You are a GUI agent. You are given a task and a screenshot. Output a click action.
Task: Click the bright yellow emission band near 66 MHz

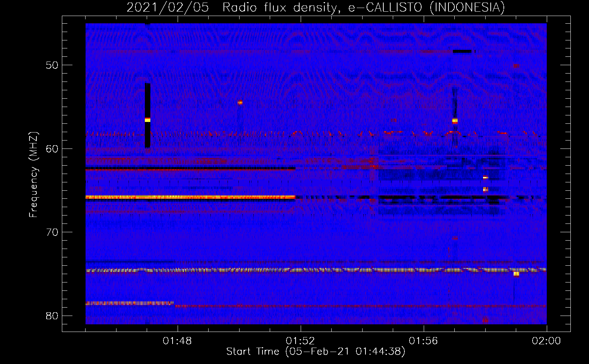click(190, 197)
